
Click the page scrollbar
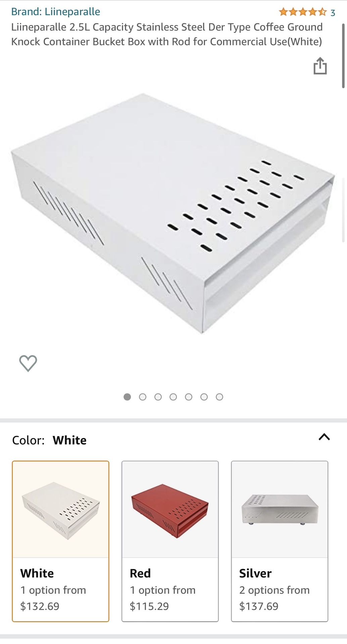[x=343, y=56]
